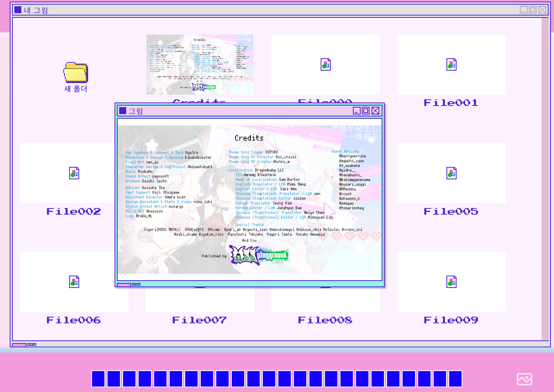The image size is (554, 392).
Task: Click the Credits heading in the viewer
Action: [x=249, y=138]
